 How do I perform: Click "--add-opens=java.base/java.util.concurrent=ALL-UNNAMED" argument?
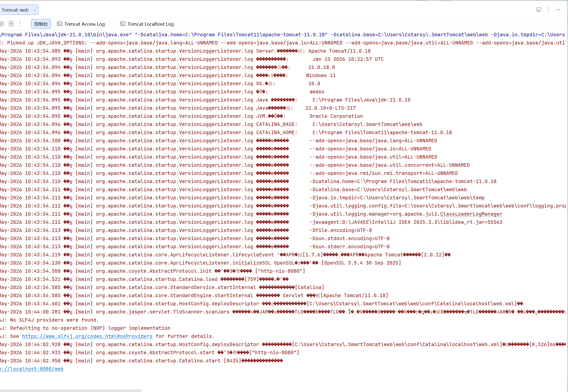[390, 165]
